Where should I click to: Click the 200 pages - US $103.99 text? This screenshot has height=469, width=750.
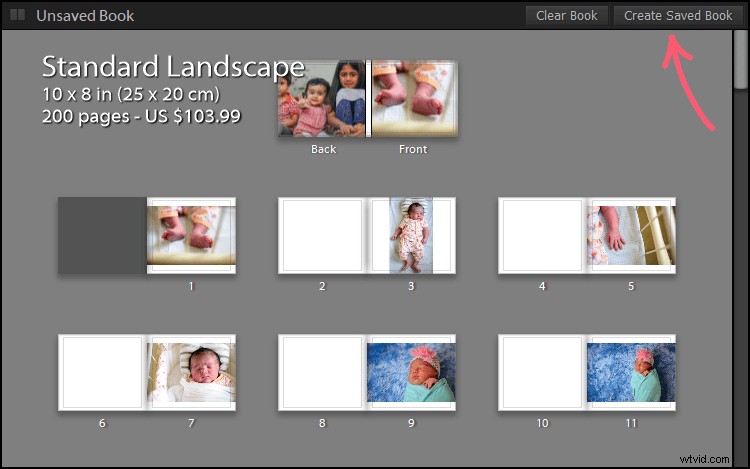(141, 116)
